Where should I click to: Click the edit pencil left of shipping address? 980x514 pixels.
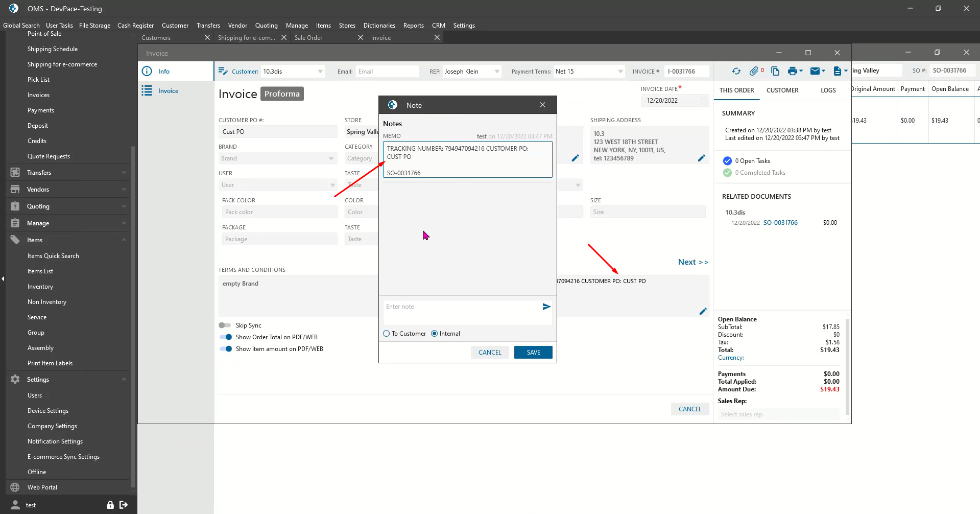click(x=576, y=158)
